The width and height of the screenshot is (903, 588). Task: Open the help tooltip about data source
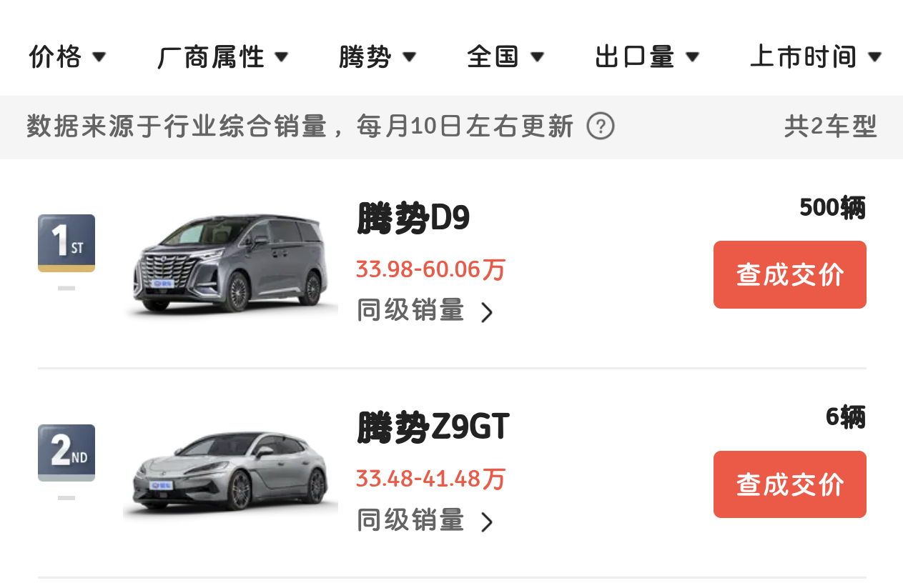pyautogui.click(x=601, y=126)
